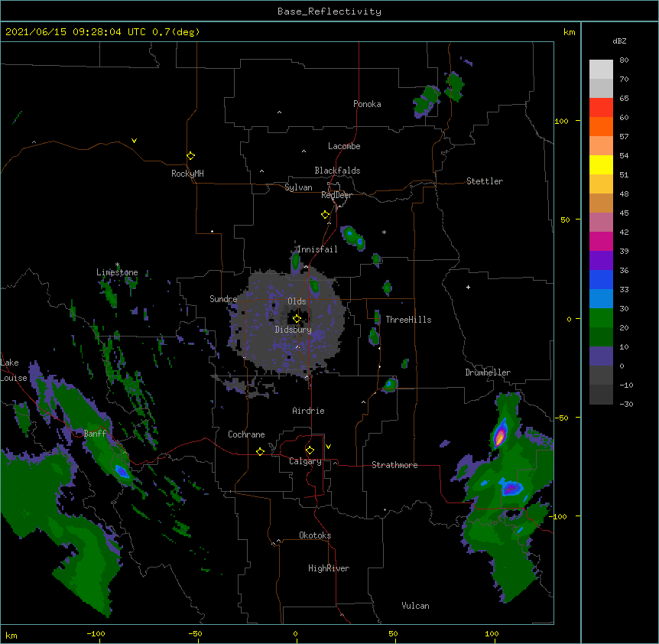The width and height of the screenshot is (659, 644).
Task: Click the Okotoks label
Action: (315, 535)
